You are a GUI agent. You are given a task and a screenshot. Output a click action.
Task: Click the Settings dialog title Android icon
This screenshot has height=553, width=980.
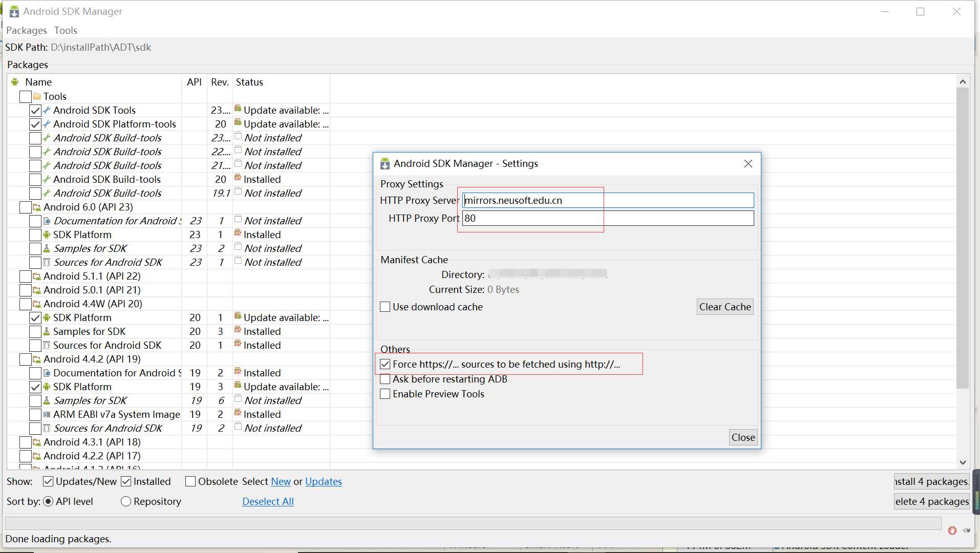tap(385, 164)
